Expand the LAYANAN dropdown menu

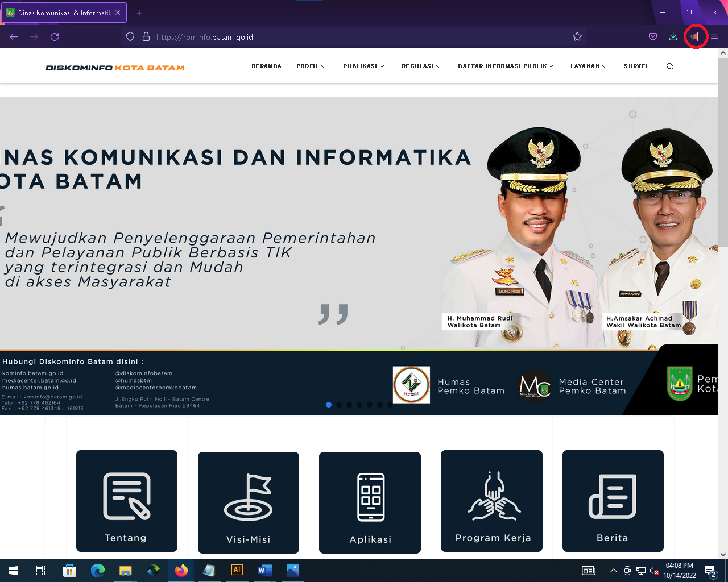(589, 66)
